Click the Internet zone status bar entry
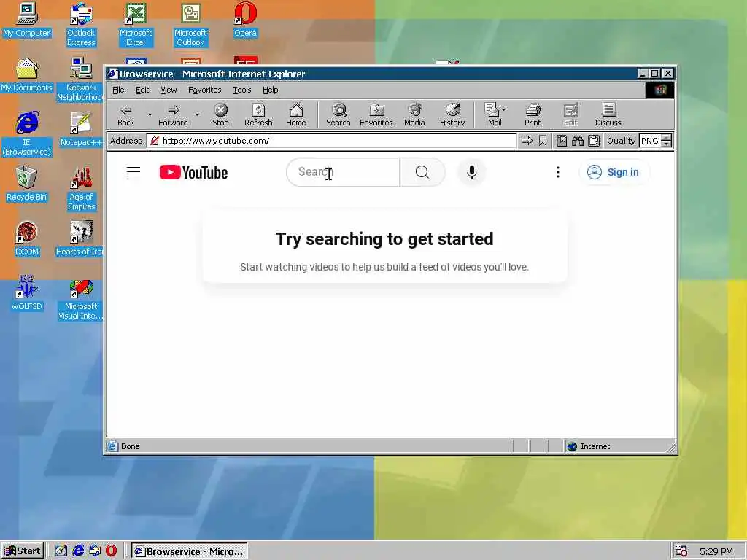The height and width of the screenshot is (560, 747). (619, 446)
